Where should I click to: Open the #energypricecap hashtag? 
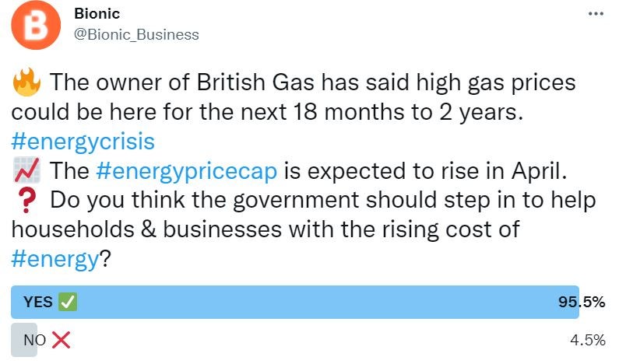click(x=186, y=172)
